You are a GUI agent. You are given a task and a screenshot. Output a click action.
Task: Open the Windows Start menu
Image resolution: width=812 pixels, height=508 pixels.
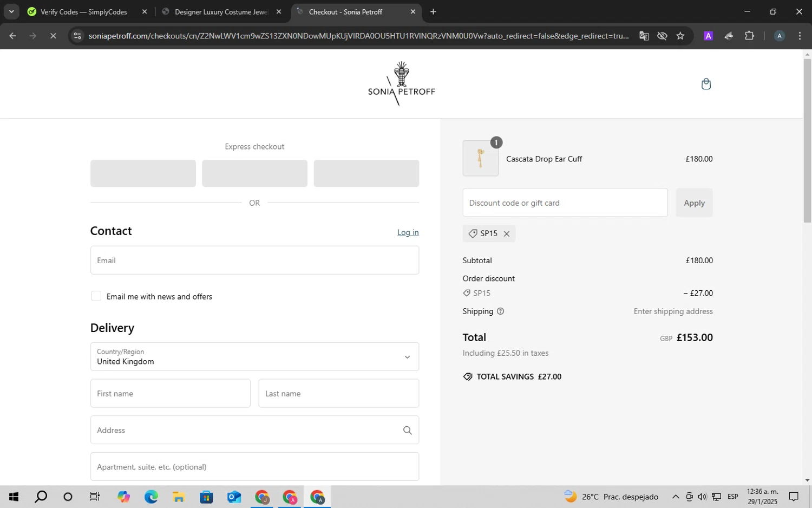[14, 497]
